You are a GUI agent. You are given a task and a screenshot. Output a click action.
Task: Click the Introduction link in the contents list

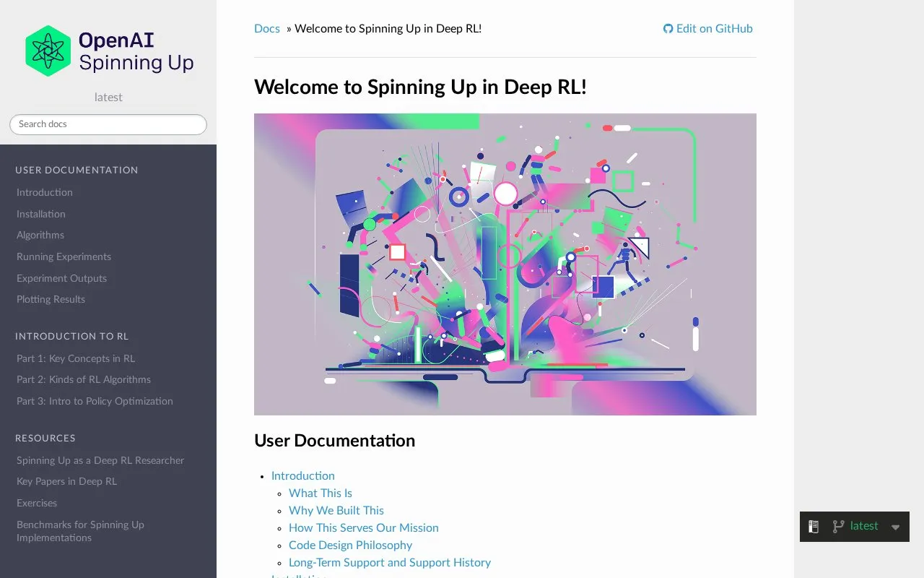click(303, 475)
